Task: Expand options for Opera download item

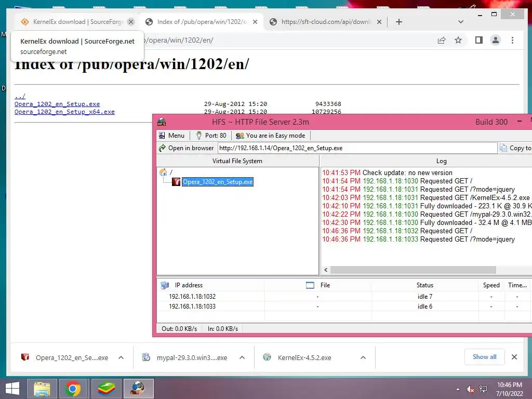Action: tap(121, 357)
